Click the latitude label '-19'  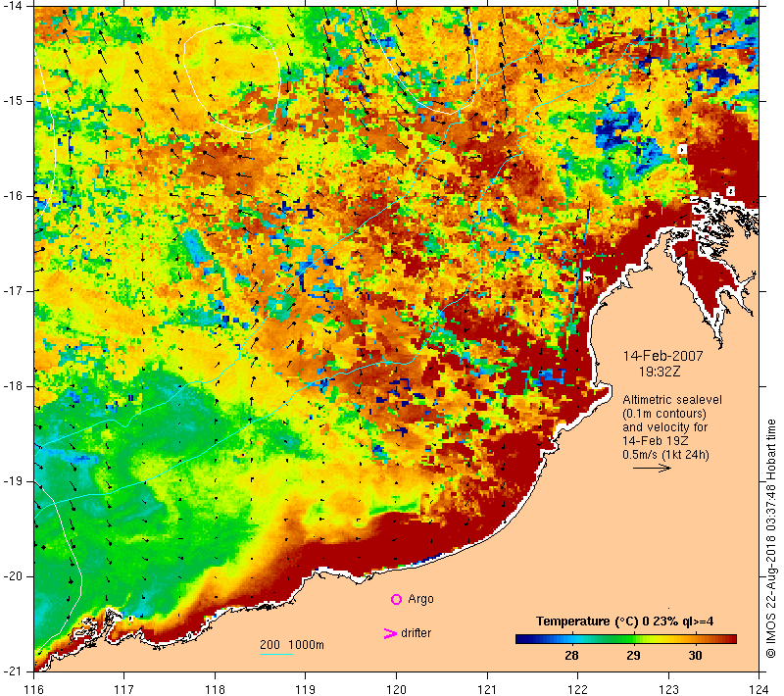12,481
